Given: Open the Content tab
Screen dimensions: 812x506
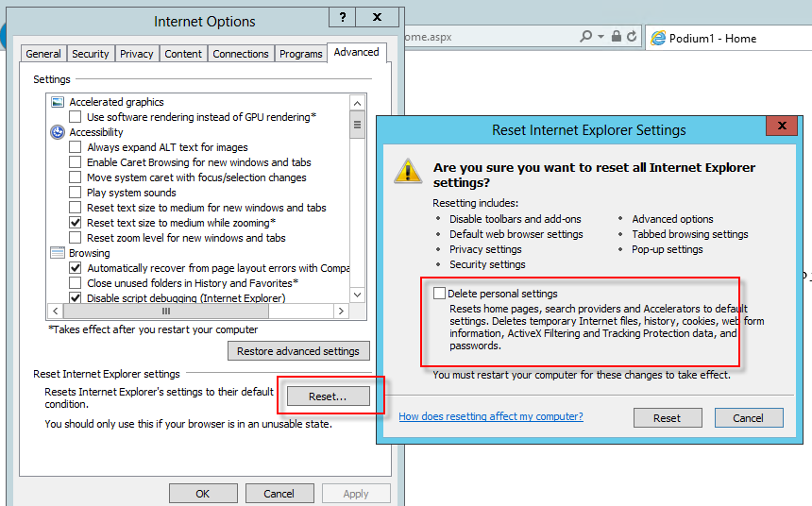Looking at the screenshot, I should [183, 54].
